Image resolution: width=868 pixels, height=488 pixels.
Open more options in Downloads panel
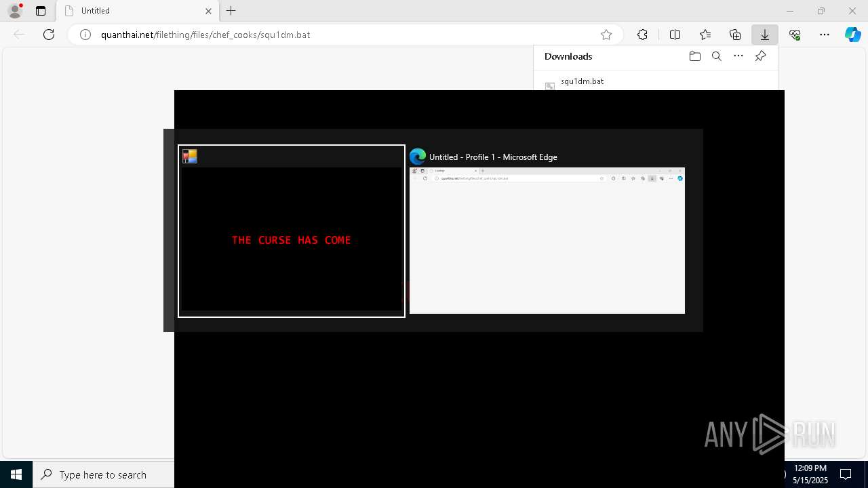tap(738, 56)
